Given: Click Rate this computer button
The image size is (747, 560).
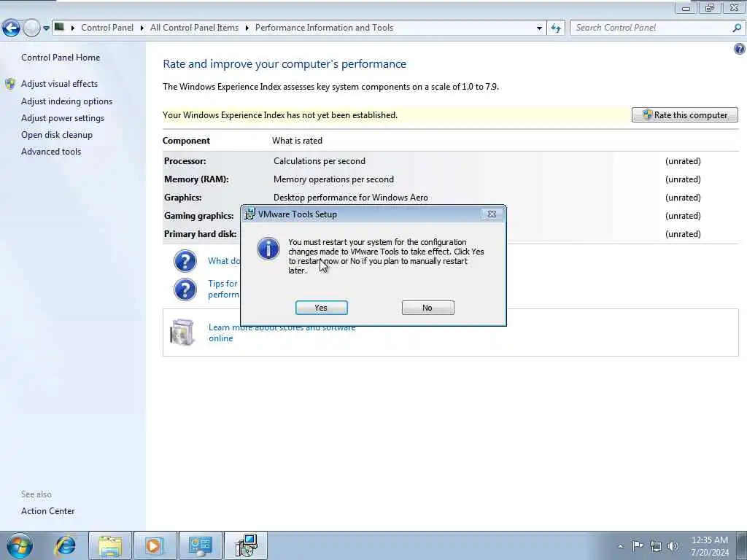Looking at the screenshot, I should [684, 114].
